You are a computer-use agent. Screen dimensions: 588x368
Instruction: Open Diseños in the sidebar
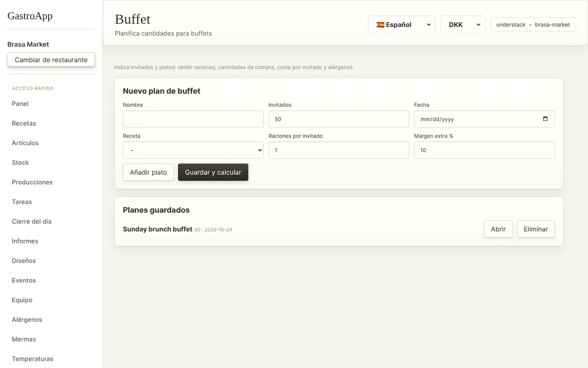click(24, 261)
